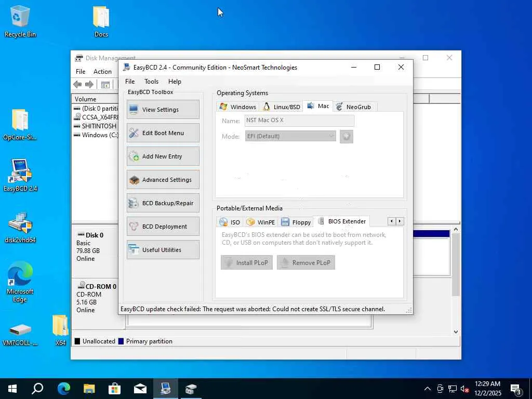Open the Windows Start menu
The image size is (532, 399).
(x=12, y=389)
